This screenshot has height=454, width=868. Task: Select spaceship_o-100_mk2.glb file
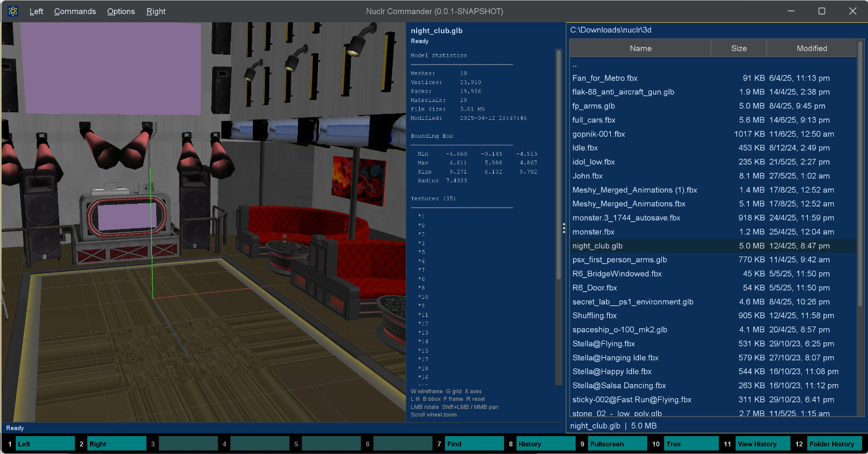pos(713,330)
